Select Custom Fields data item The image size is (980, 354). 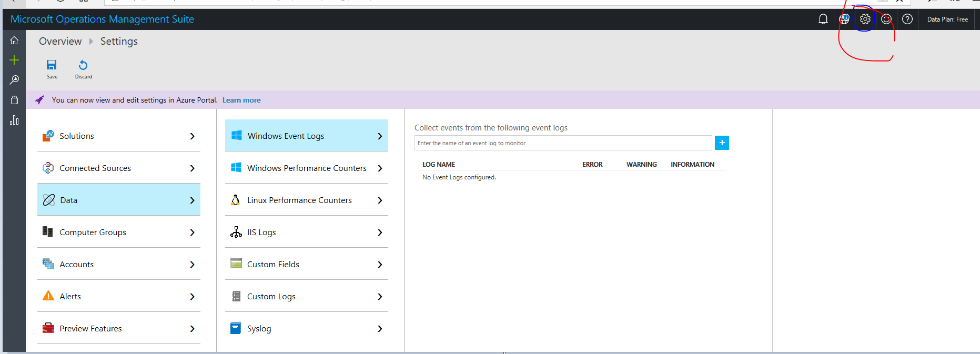coord(307,264)
